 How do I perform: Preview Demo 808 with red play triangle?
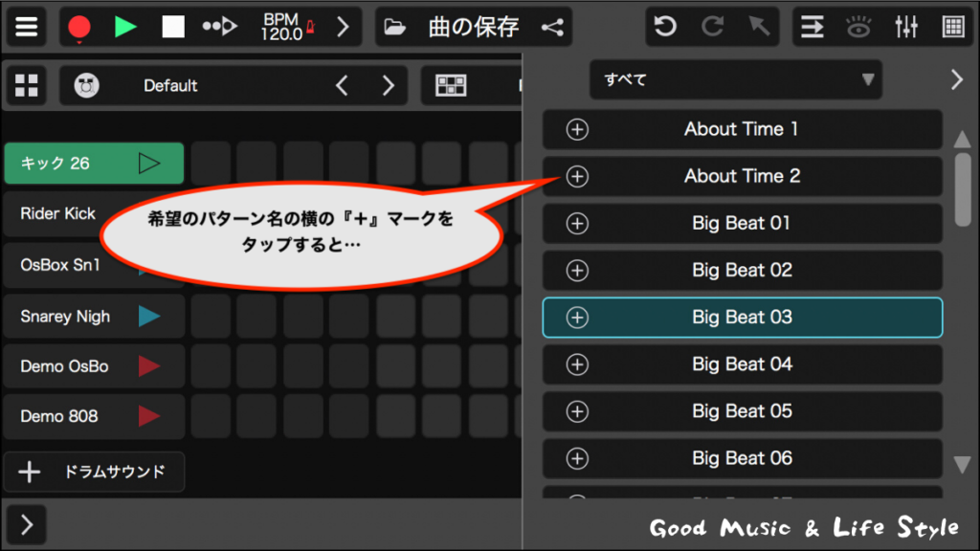(148, 416)
